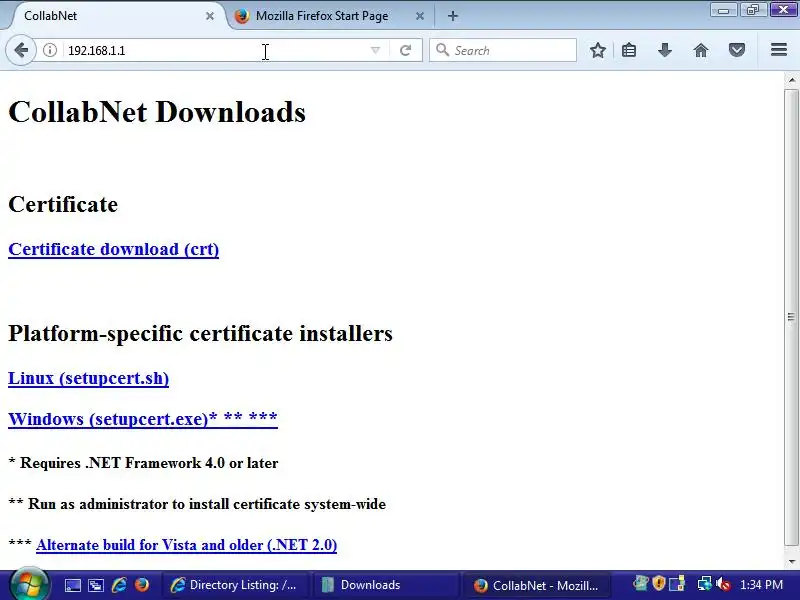Save page to Pocket

click(x=737, y=50)
